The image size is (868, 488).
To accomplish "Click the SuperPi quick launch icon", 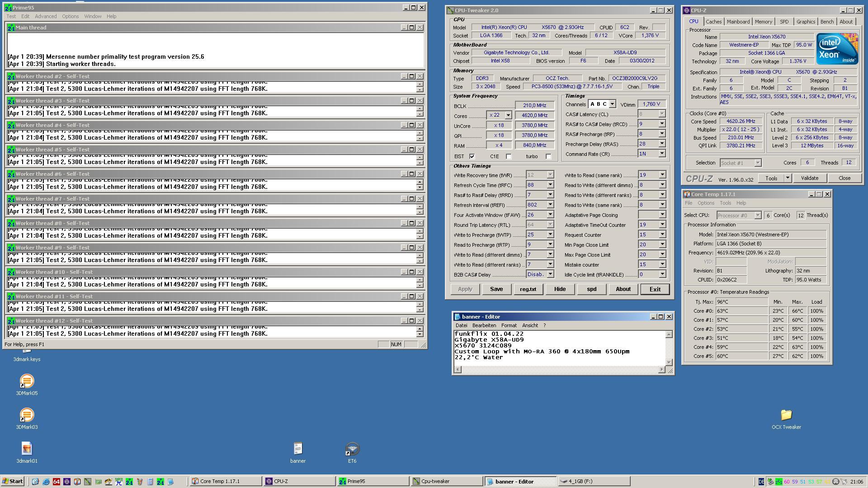I will click(119, 482).
